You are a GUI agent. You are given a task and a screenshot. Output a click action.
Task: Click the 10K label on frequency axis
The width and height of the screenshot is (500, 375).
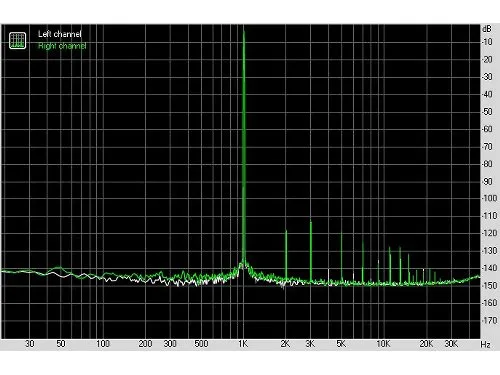point(383,344)
